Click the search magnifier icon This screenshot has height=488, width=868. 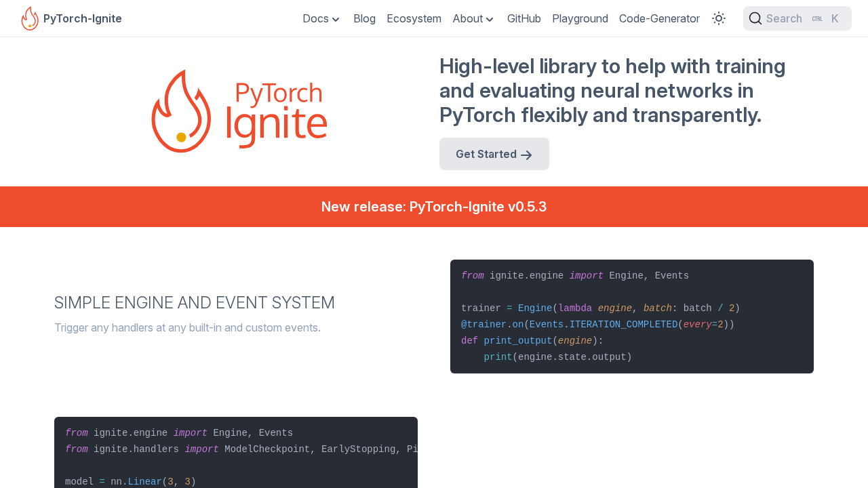(755, 17)
